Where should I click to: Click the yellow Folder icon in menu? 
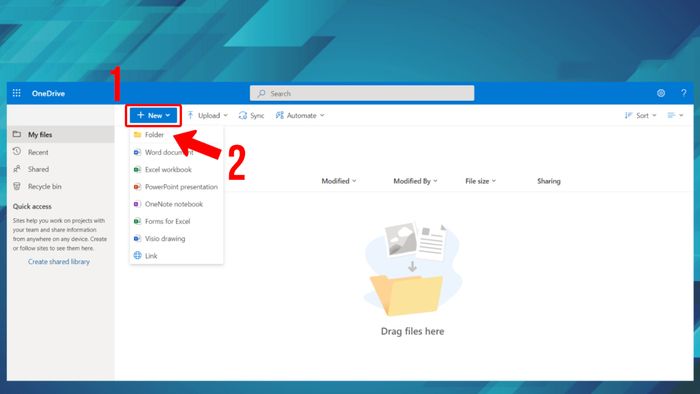click(138, 135)
